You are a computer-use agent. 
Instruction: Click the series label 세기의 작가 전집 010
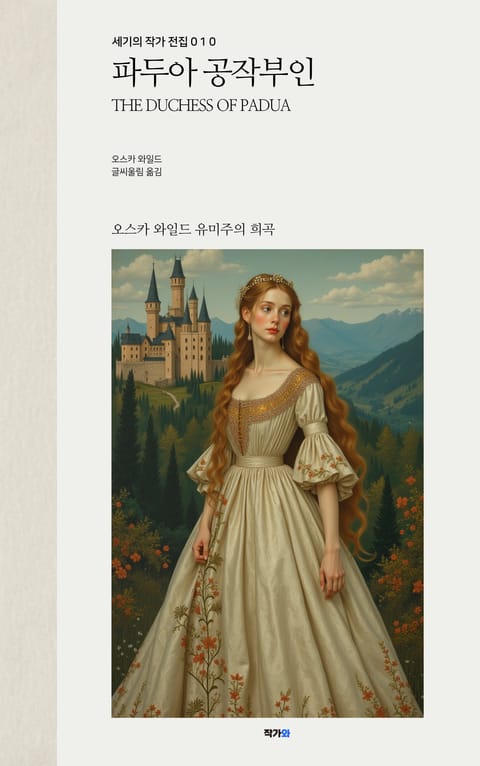(x=164, y=42)
